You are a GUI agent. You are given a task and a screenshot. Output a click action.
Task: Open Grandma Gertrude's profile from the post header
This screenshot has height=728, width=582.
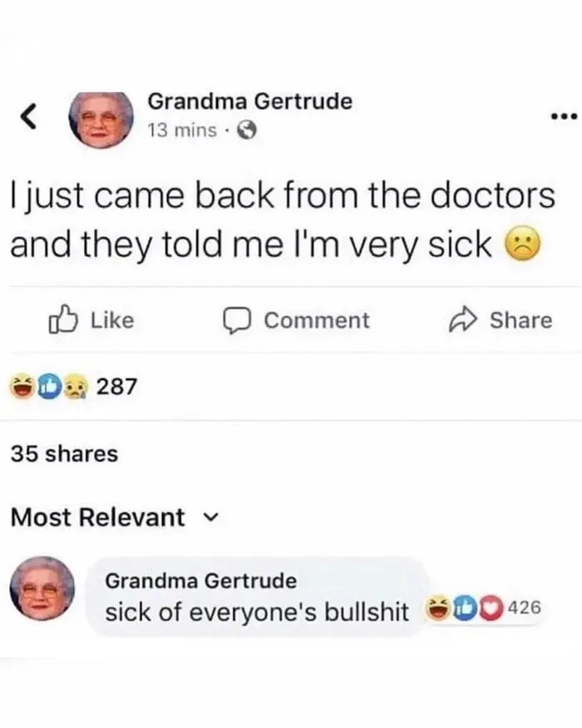(x=250, y=102)
